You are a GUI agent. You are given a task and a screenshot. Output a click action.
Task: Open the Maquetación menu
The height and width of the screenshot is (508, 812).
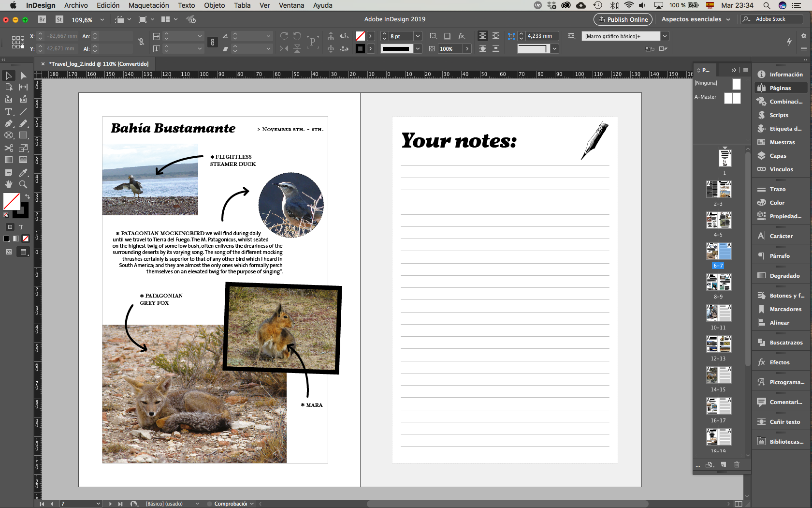(148, 5)
